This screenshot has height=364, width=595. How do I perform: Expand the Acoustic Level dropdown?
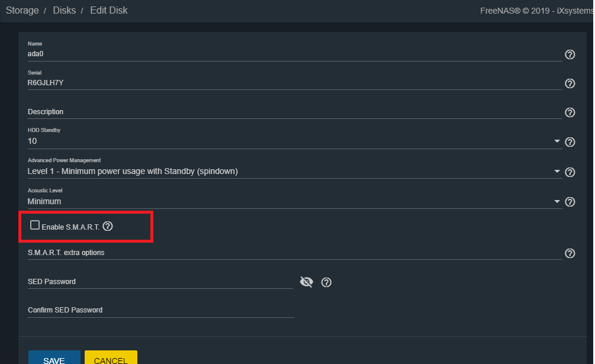557,202
